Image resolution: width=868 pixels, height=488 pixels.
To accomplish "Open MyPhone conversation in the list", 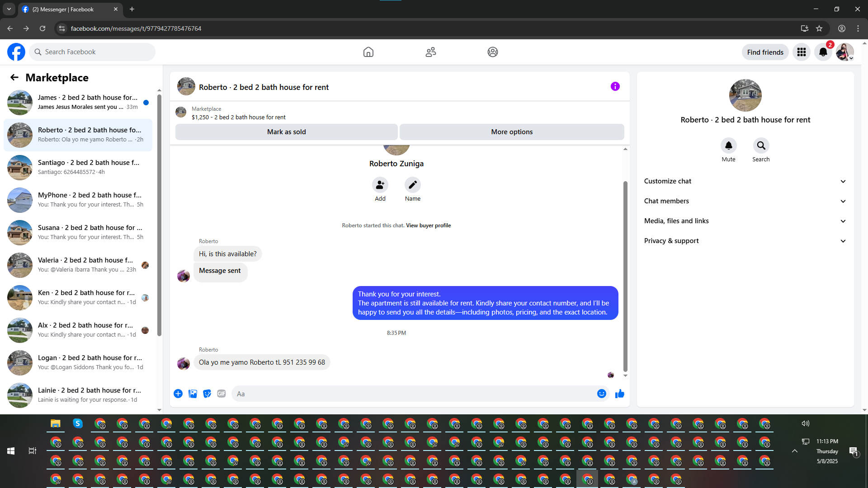I will point(78,200).
